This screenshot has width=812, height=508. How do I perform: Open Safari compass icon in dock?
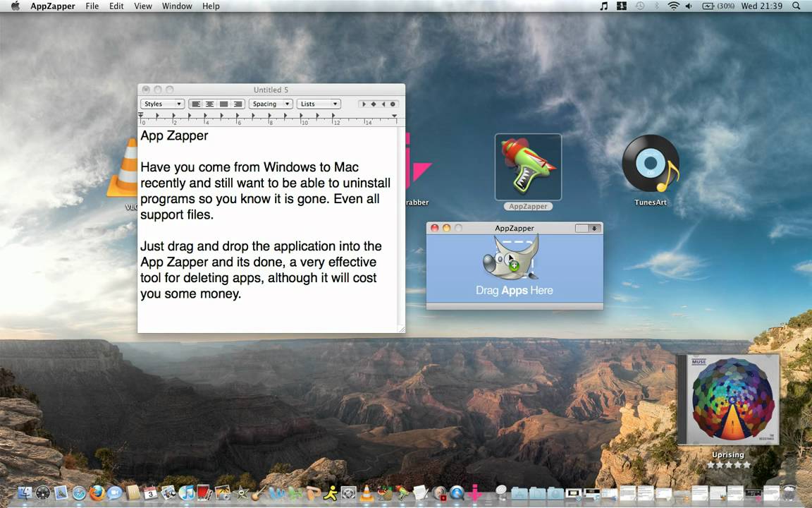point(79,493)
